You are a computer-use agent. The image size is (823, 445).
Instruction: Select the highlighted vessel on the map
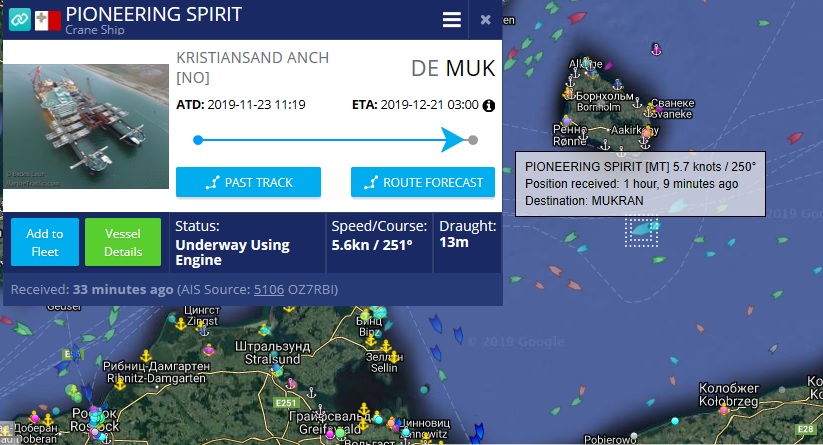[x=641, y=229]
